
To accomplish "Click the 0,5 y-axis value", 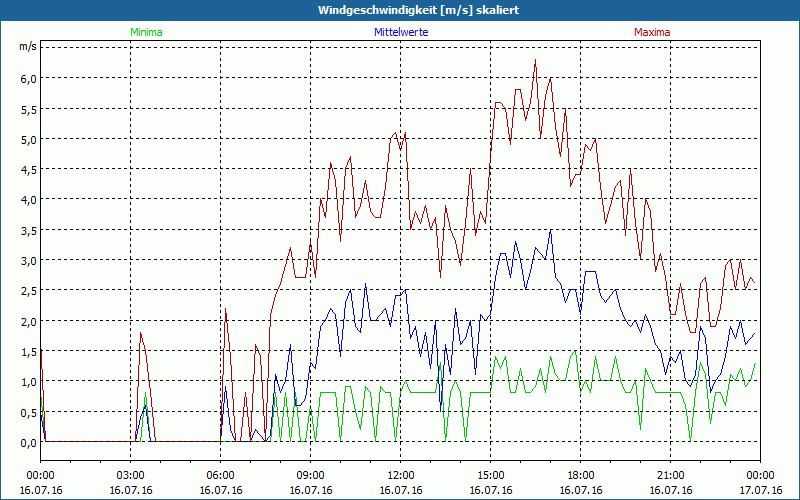I will (x=29, y=412).
